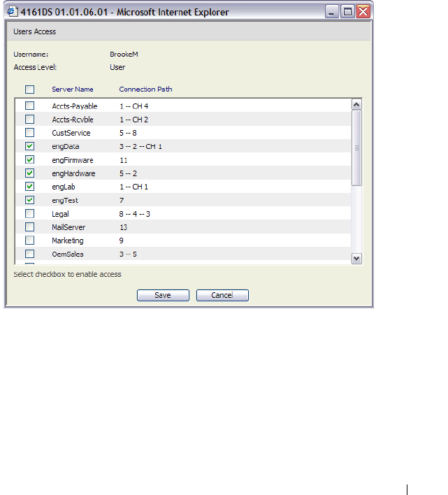Click connection path '3 -- 5'

pos(128,254)
